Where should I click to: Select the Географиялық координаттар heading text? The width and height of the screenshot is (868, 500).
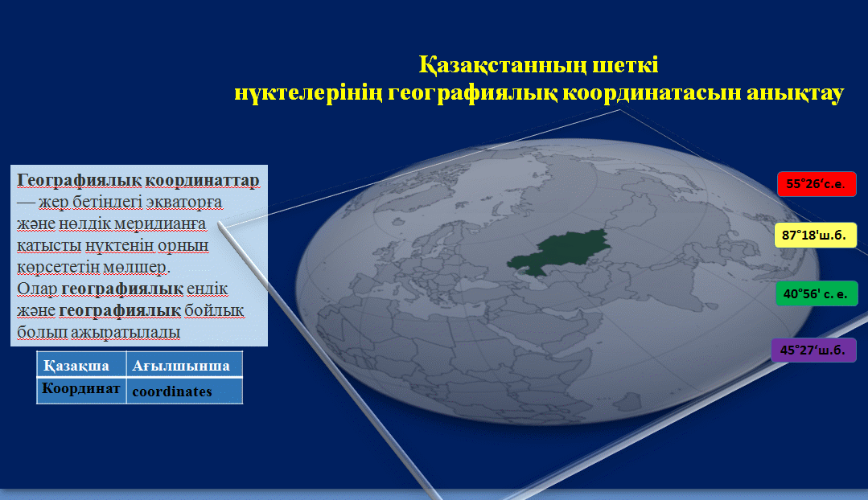click(x=138, y=180)
